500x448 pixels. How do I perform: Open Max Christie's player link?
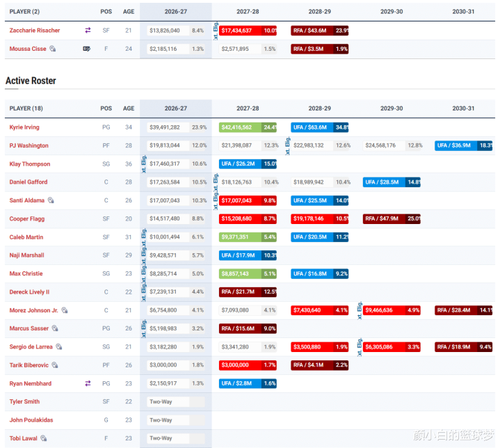[x=26, y=273]
